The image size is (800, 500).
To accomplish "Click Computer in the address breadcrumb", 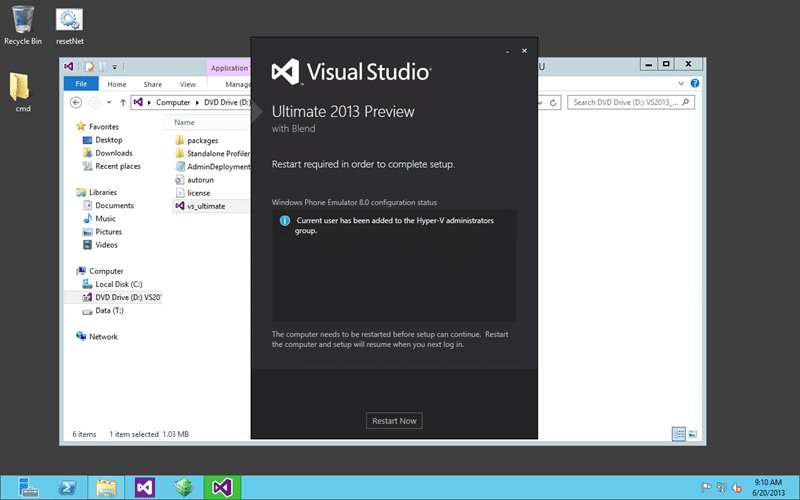I will (x=172, y=102).
